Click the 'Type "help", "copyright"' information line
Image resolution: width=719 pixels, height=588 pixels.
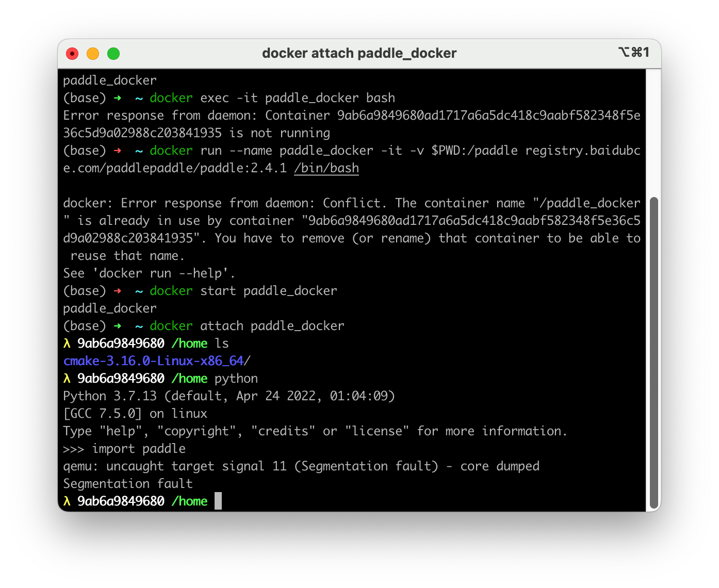(x=315, y=431)
